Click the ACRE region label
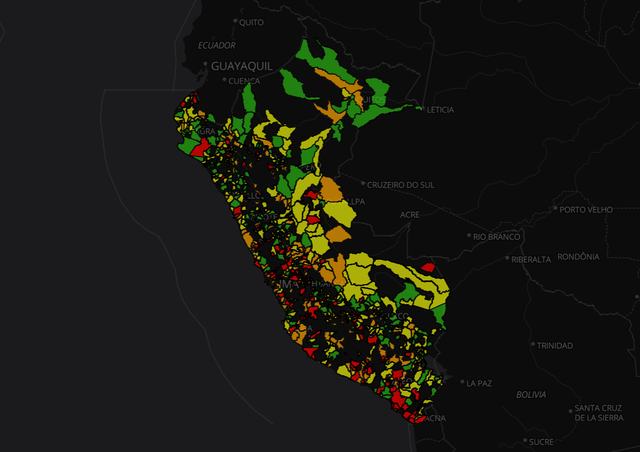The width and height of the screenshot is (640, 452). point(409,215)
